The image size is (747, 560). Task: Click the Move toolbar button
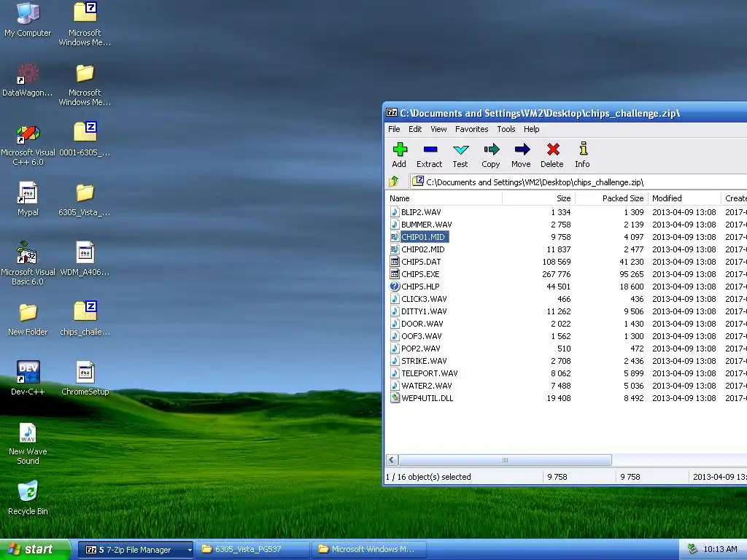point(521,155)
